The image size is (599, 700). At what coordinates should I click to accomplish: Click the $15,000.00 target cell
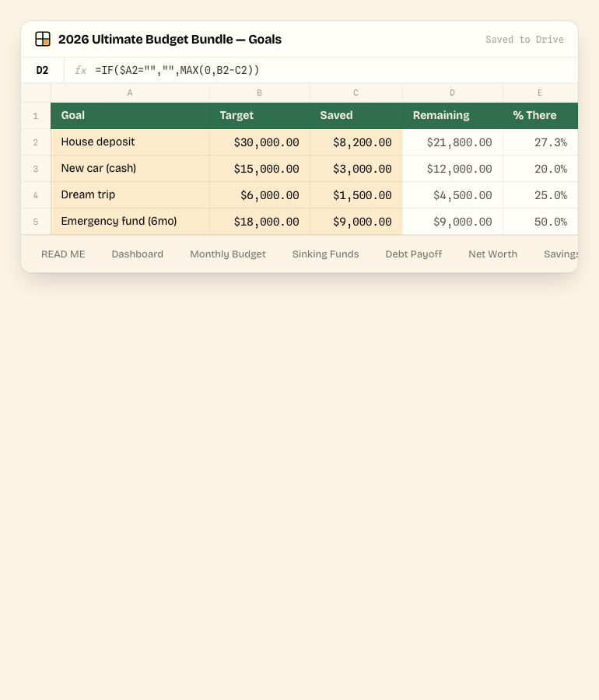259,168
